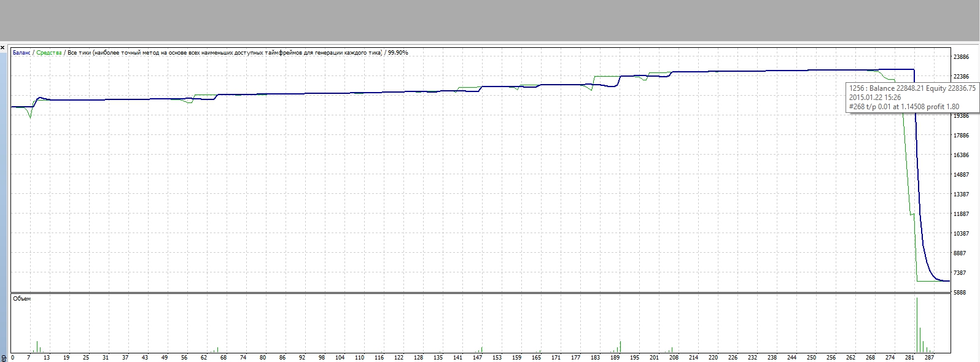This screenshot has width=980, height=362.
Task: Click the volume bar just after trade 7
Action: tap(37, 347)
